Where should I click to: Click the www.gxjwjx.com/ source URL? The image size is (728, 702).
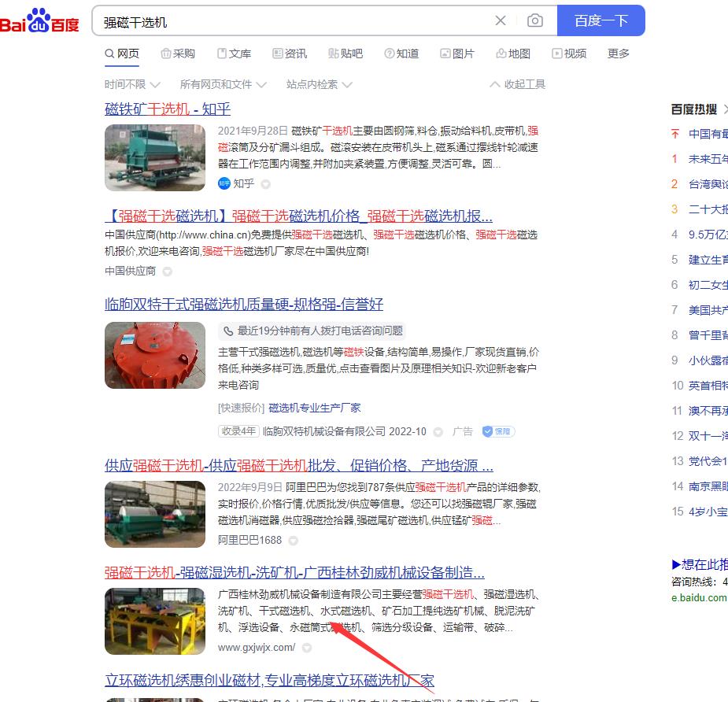(257, 648)
